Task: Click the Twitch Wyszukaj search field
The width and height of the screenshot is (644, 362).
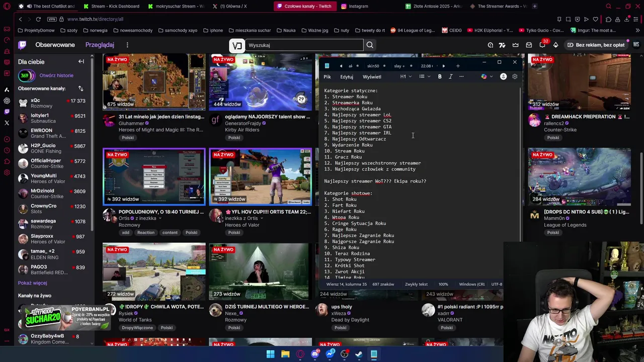Action: coord(303,45)
